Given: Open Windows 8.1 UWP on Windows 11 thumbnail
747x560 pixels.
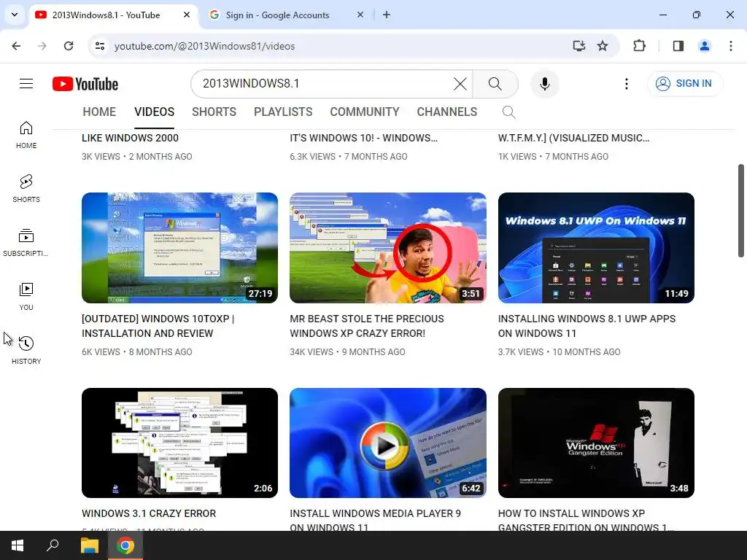Looking at the screenshot, I should [596, 248].
